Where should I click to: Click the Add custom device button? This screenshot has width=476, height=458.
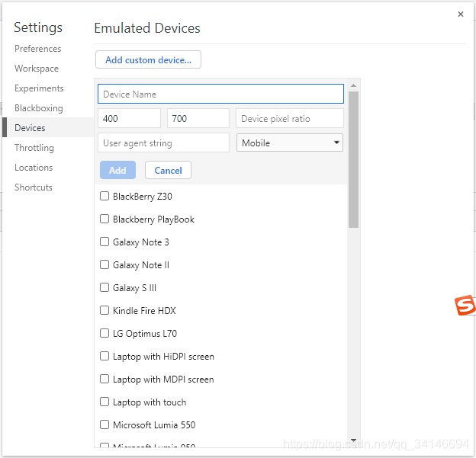[148, 59]
